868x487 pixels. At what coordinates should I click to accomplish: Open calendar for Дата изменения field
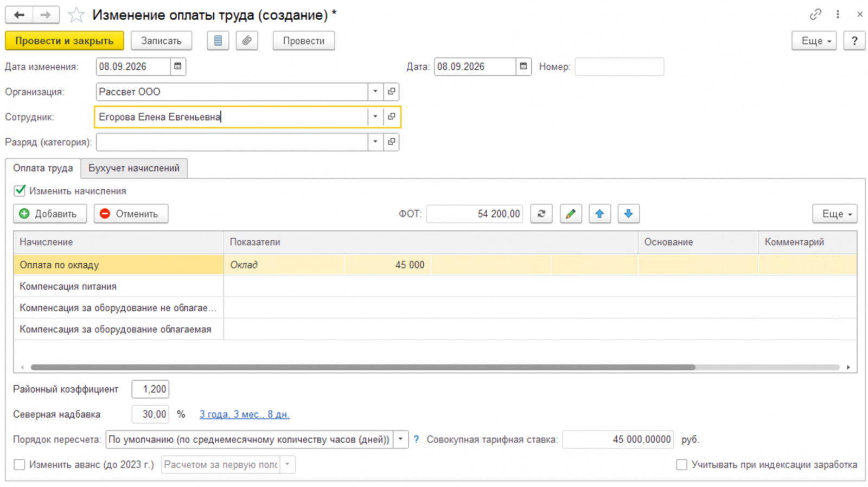click(178, 67)
